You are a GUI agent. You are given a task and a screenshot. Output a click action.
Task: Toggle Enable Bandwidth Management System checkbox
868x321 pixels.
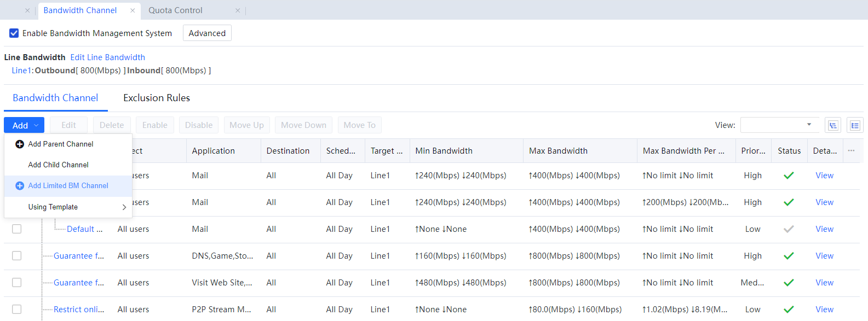click(14, 33)
